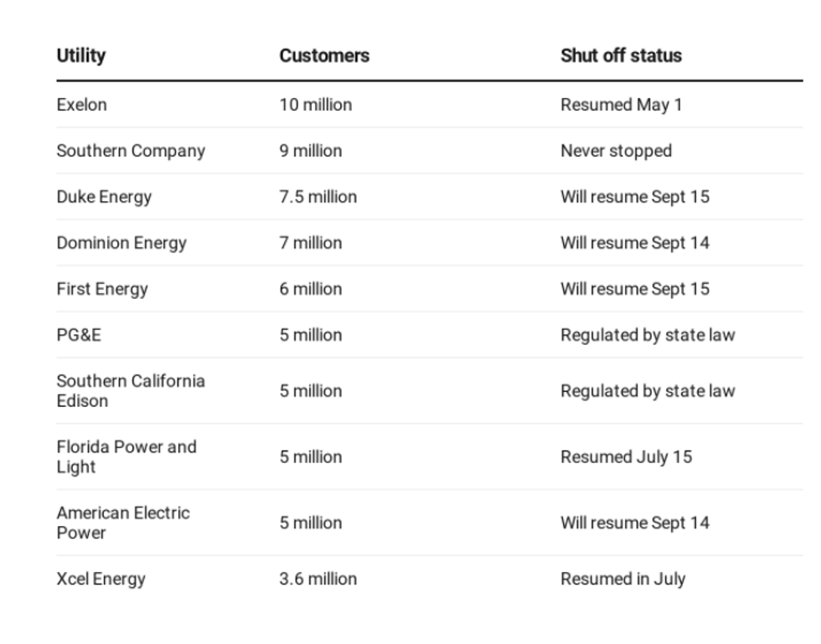The width and height of the screenshot is (821, 644).
Task: Click the Never stopped status
Action: click(x=617, y=152)
